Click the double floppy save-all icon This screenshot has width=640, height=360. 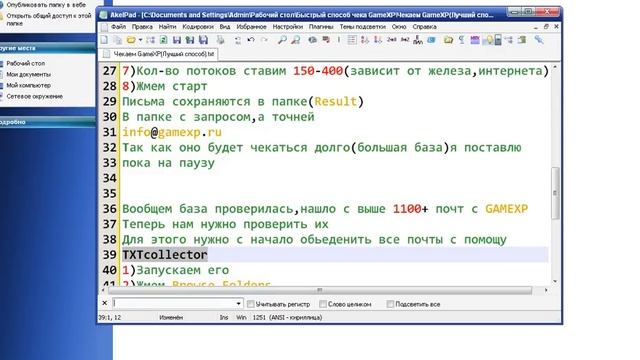[x=190, y=40]
